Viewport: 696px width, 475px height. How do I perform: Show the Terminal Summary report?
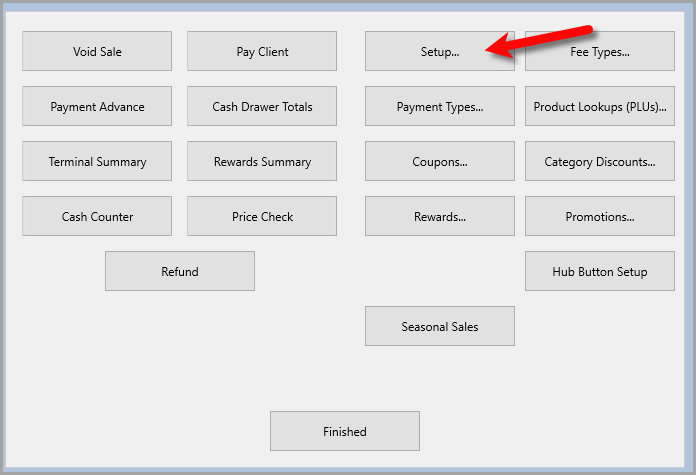97,161
